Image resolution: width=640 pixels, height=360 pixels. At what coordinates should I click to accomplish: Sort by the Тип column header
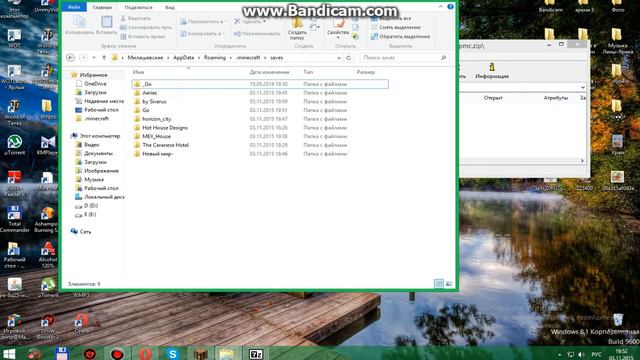click(308, 72)
